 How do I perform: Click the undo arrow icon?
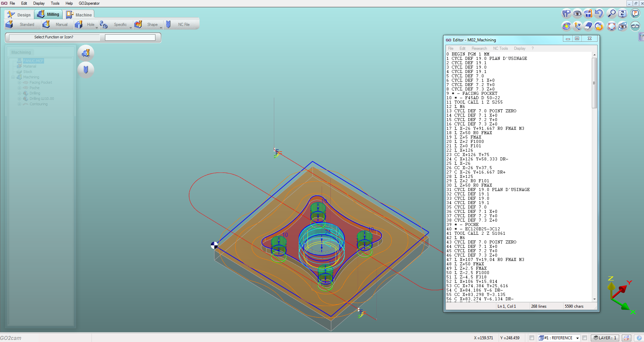[599, 13]
